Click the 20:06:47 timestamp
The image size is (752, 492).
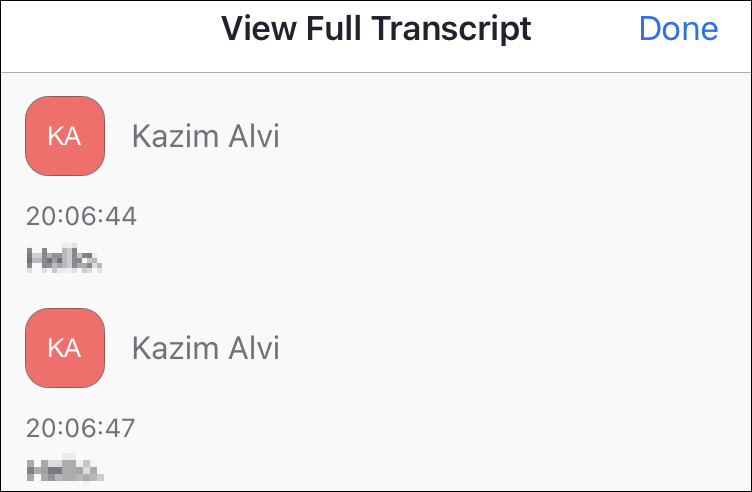81,428
